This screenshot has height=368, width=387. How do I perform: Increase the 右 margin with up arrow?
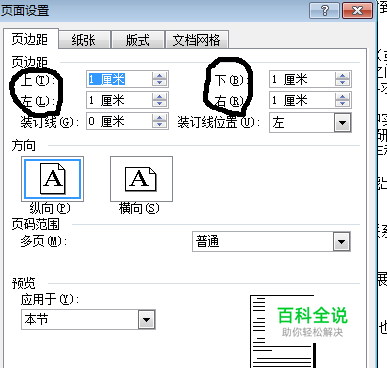(343, 96)
